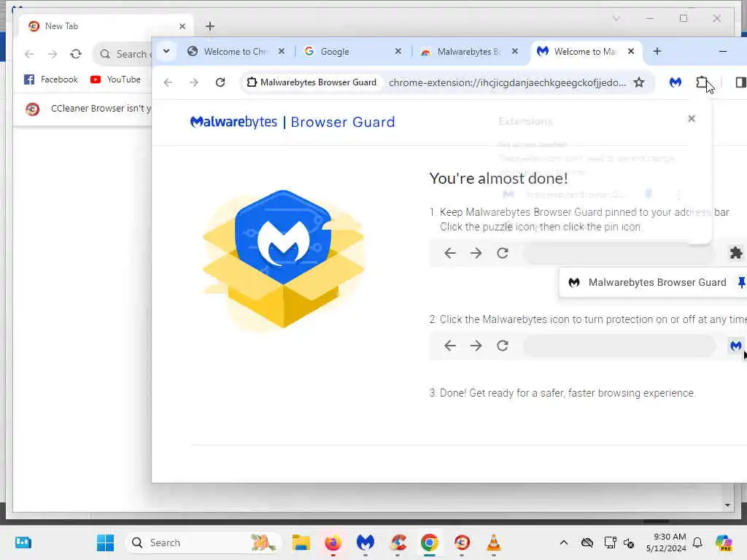Open CCleaner from the taskbar
Viewport: 747px width, 560px height.
pos(398,542)
